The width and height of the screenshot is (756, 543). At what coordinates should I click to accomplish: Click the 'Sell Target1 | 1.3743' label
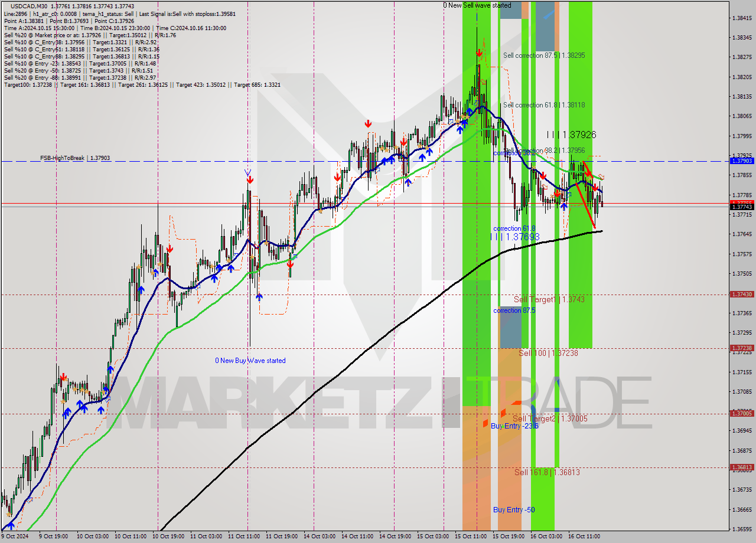pyautogui.click(x=549, y=300)
